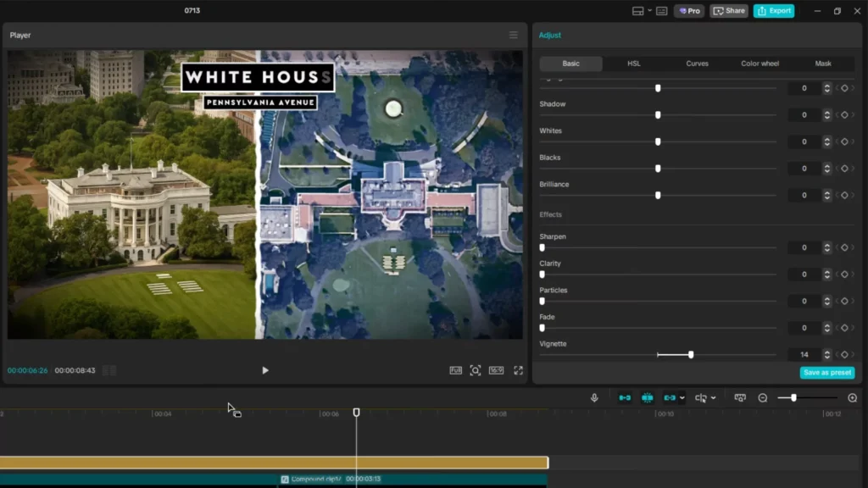Click the Share button
Image resolution: width=868 pixels, height=488 pixels.
(729, 11)
